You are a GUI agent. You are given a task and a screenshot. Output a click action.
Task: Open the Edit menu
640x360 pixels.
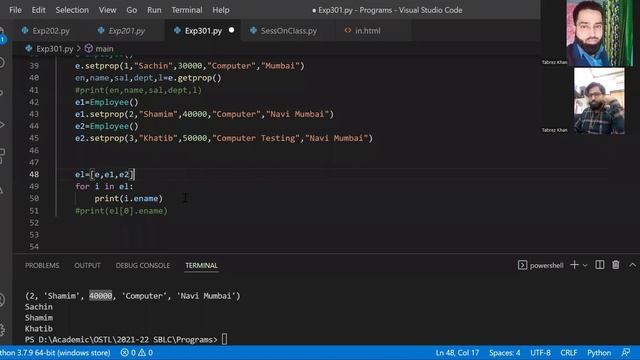click(x=38, y=10)
